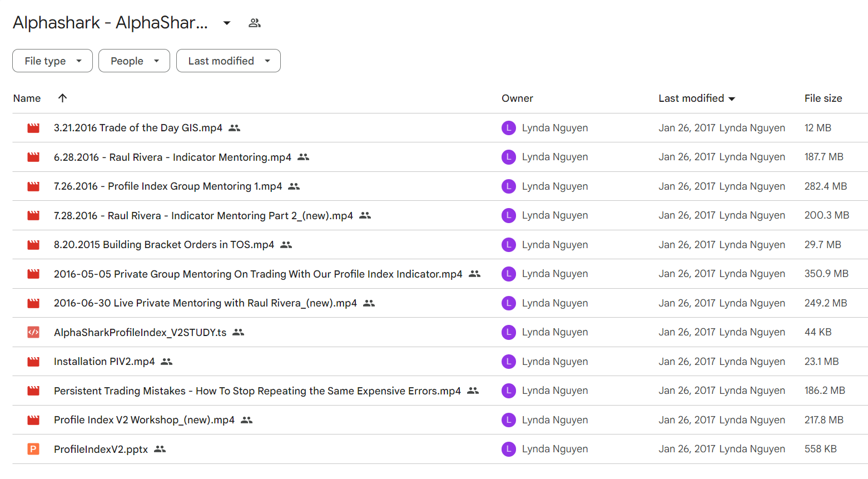
Task: Click the shared icon next to Profile Index V2 Workshop_(new).mp4
Action: click(247, 420)
